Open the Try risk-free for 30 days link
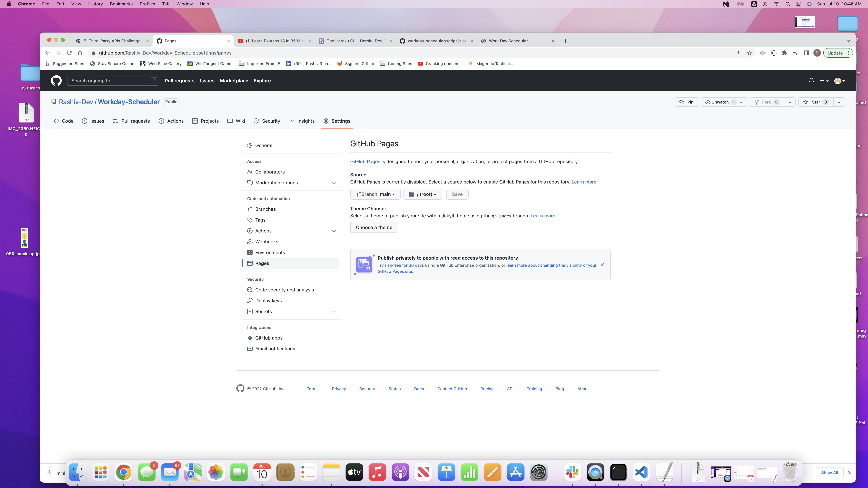Image resolution: width=868 pixels, height=488 pixels. 401,265
